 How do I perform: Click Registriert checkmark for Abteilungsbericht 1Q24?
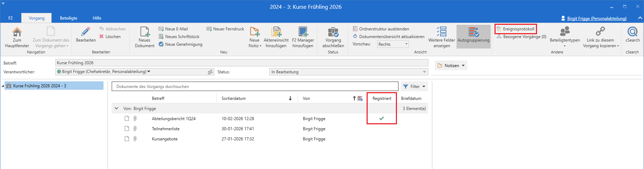(382, 119)
